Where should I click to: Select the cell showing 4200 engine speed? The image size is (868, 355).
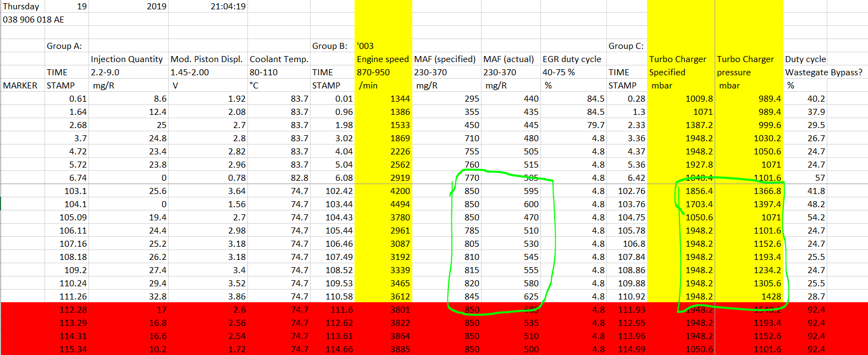[x=383, y=191]
